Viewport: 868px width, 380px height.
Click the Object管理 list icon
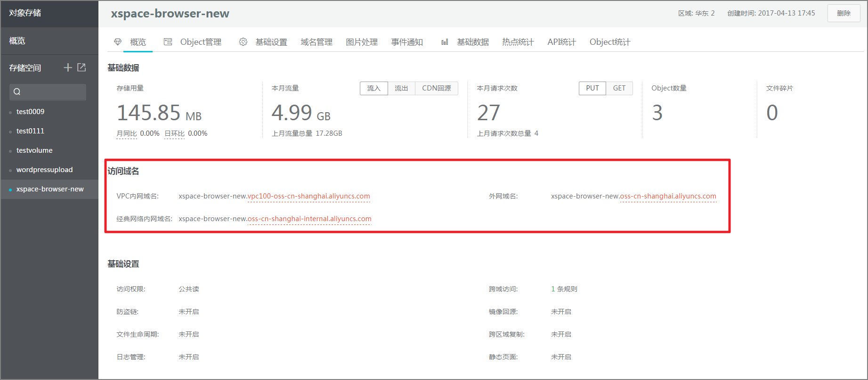click(168, 42)
